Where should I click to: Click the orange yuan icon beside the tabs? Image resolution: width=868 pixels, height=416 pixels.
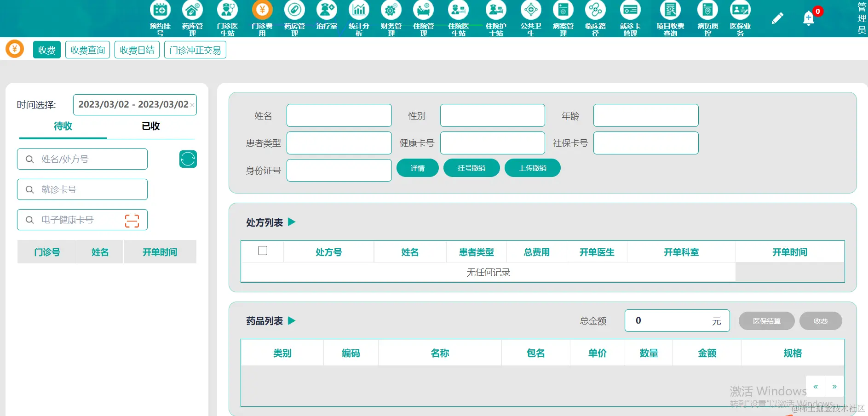(x=15, y=49)
